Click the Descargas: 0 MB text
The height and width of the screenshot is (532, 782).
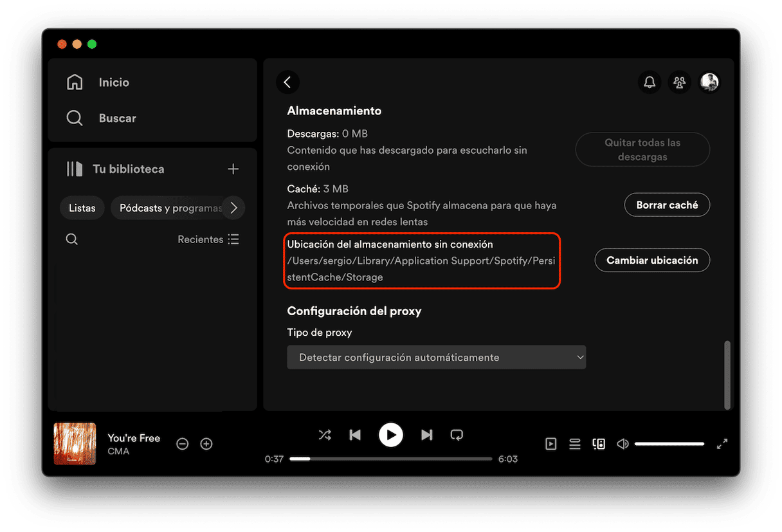(327, 134)
